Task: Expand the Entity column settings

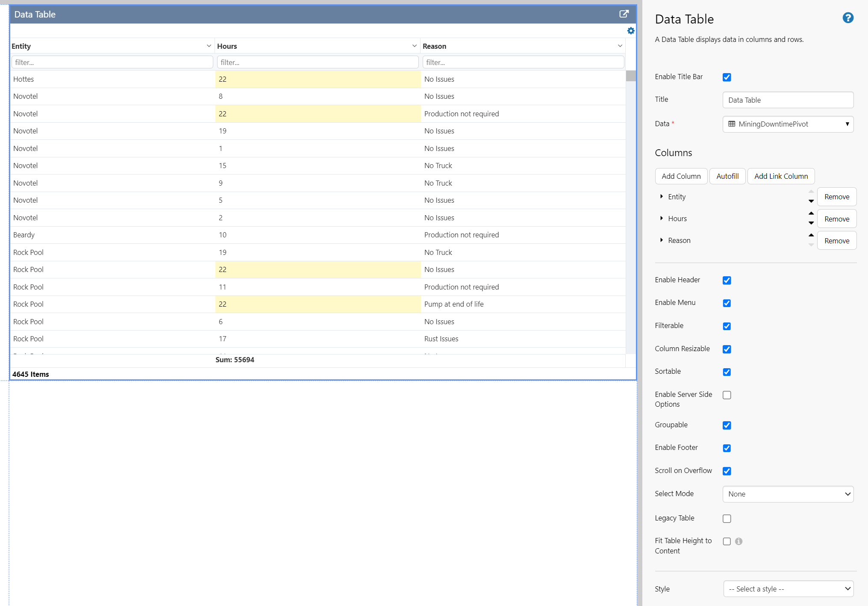Action: point(661,197)
